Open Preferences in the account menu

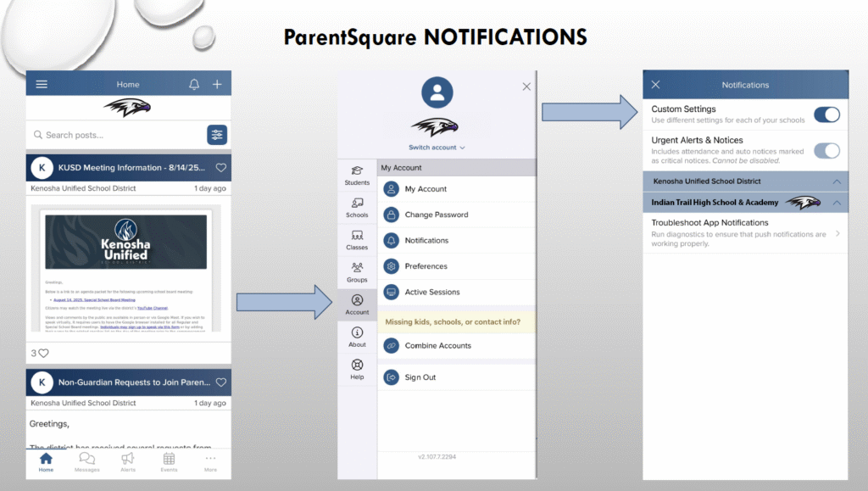click(x=457, y=266)
